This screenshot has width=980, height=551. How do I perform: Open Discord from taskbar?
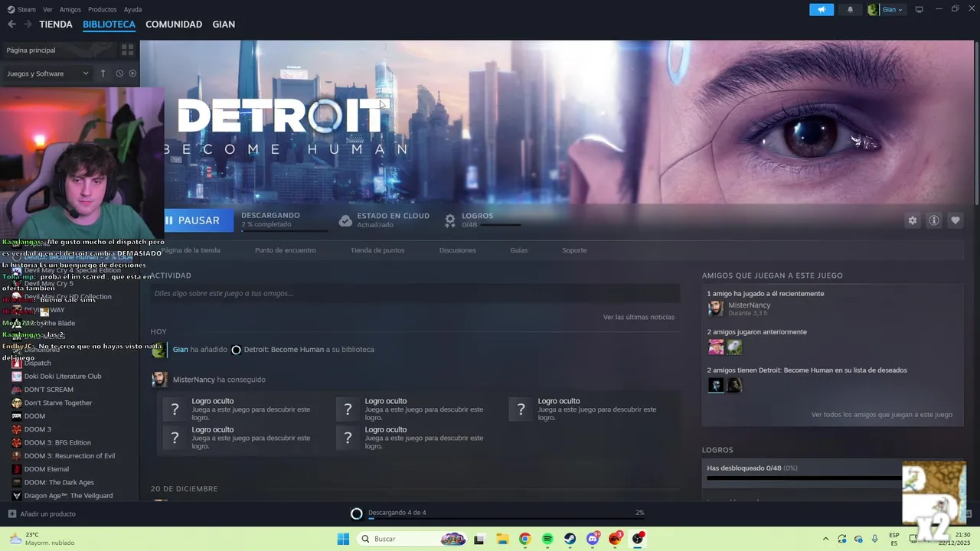[x=593, y=539]
